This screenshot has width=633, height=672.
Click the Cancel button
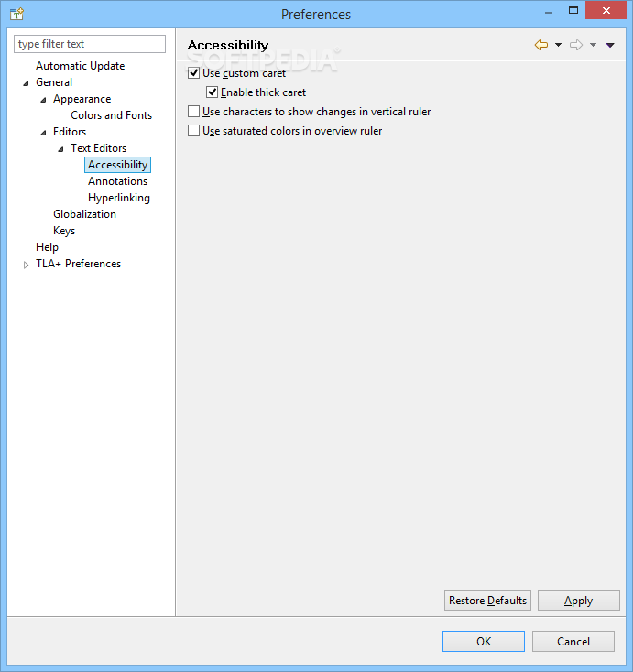573,641
